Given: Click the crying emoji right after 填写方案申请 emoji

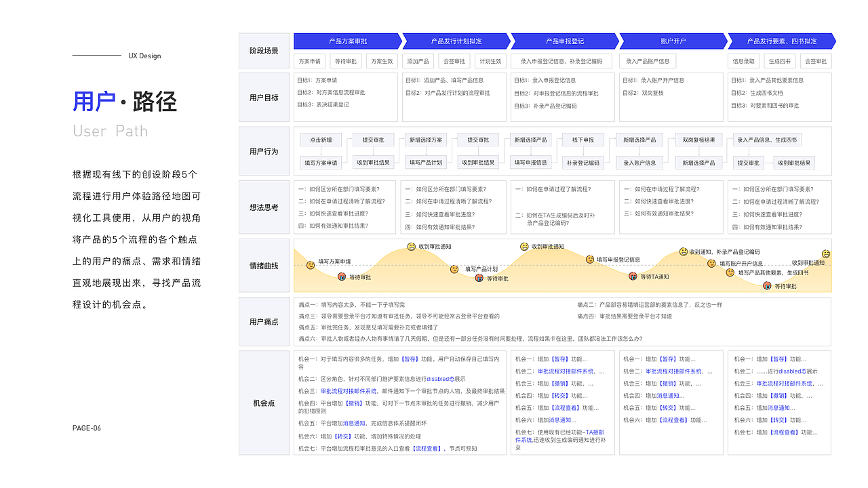Looking at the screenshot, I should point(341,277).
